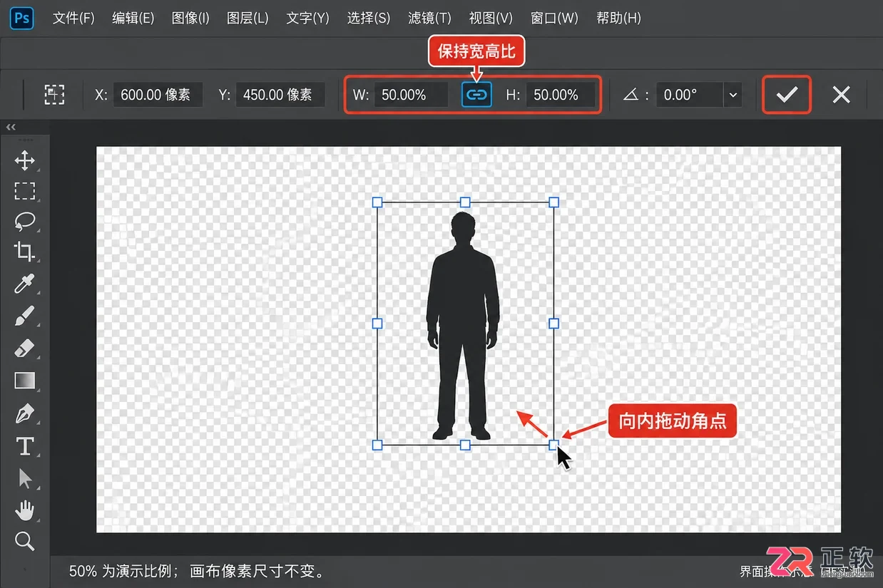Open the 帮助(H) menu
Screen dimensions: 883x588
[618, 18]
